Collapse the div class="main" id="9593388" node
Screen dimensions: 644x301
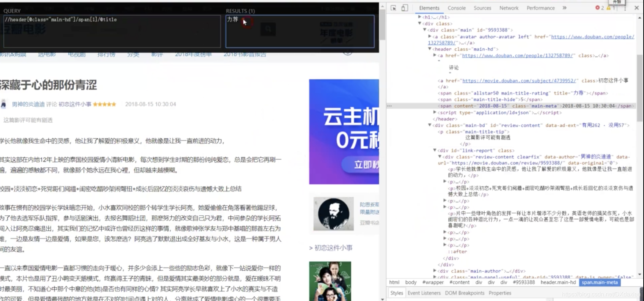425,30
